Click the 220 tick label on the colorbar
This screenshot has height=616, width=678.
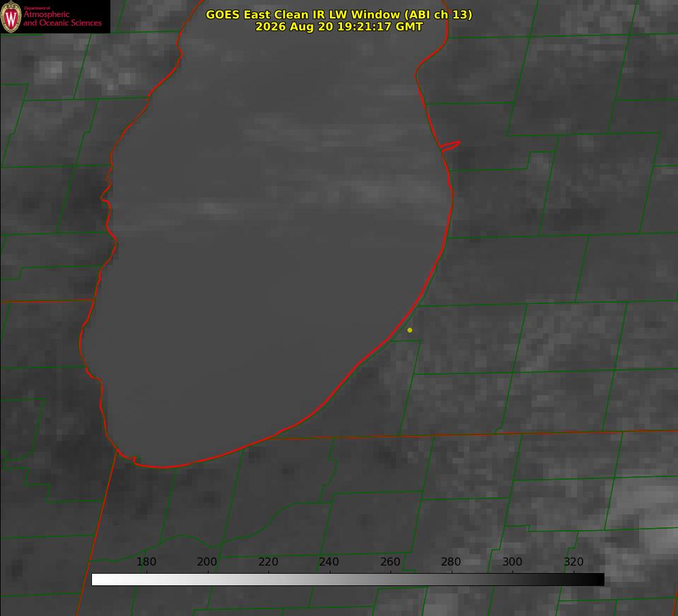click(x=268, y=561)
